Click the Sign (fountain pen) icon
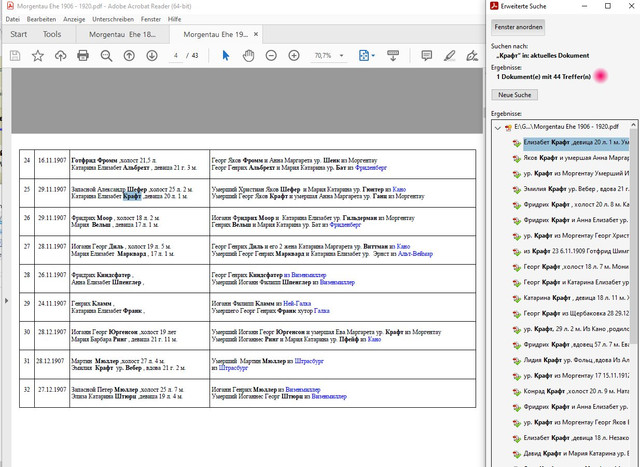The height and width of the screenshot is (467, 640). pyautogui.click(x=472, y=56)
